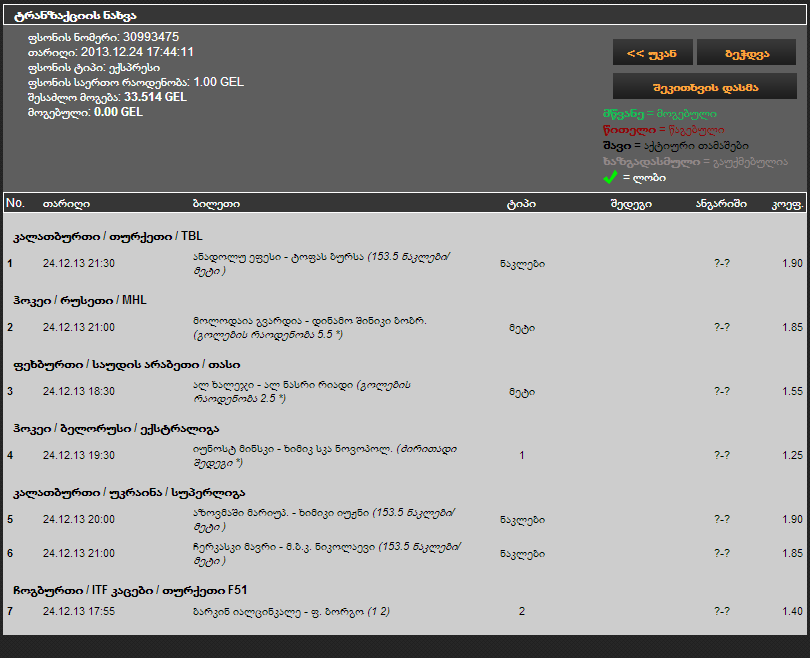Click the 'ჰოკეი / რუსეთი / MHL' heading
The image size is (810, 658).
(80, 300)
